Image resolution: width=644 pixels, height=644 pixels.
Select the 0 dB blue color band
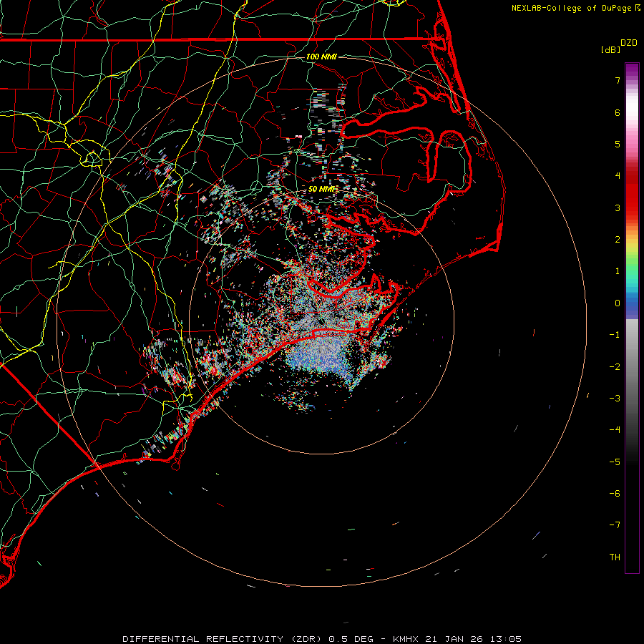coord(632,308)
